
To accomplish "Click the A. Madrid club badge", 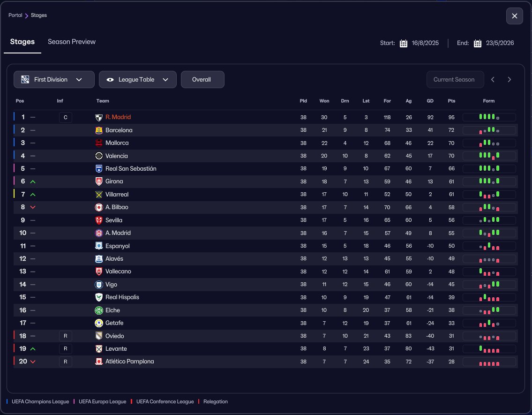I will point(99,233).
